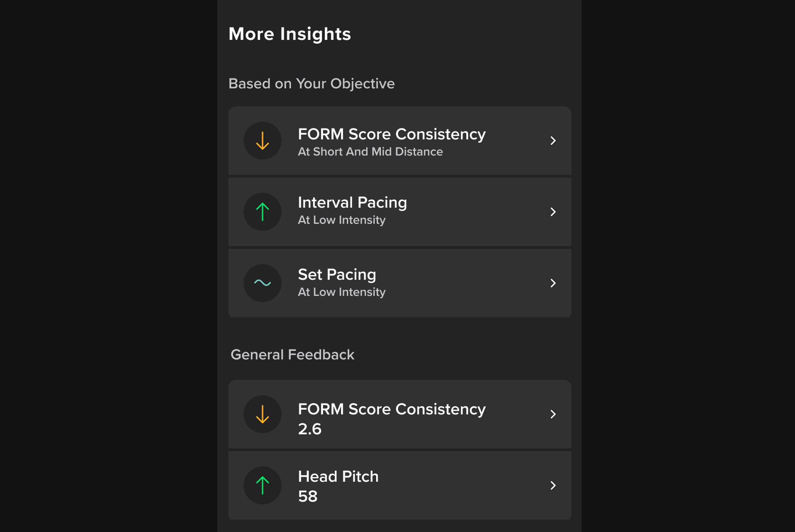Select the Interval Pacing title
Viewport: 795px width, 532px height.
click(x=352, y=202)
